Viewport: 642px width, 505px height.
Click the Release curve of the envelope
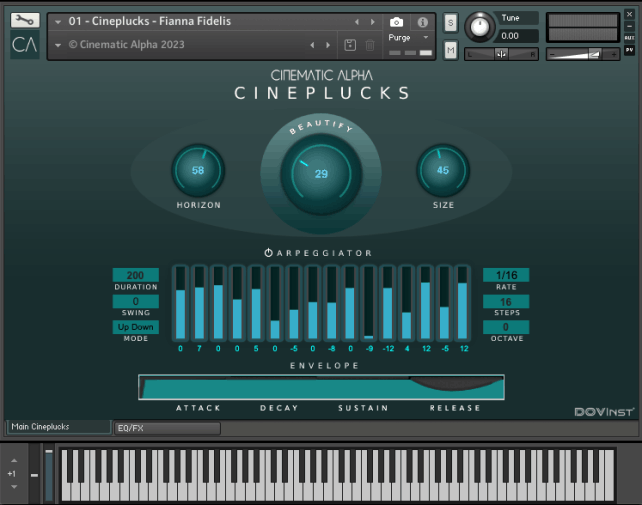point(457,387)
